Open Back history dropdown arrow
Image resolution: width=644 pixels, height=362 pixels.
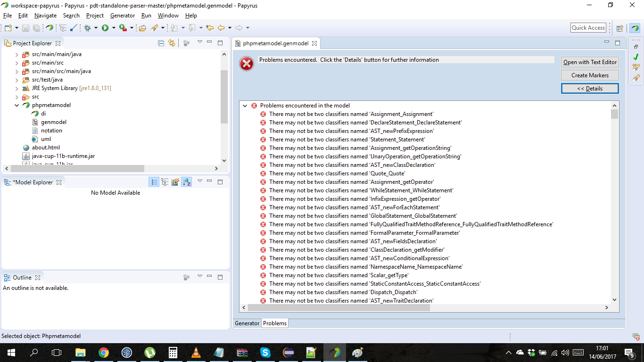click(230, 28)
